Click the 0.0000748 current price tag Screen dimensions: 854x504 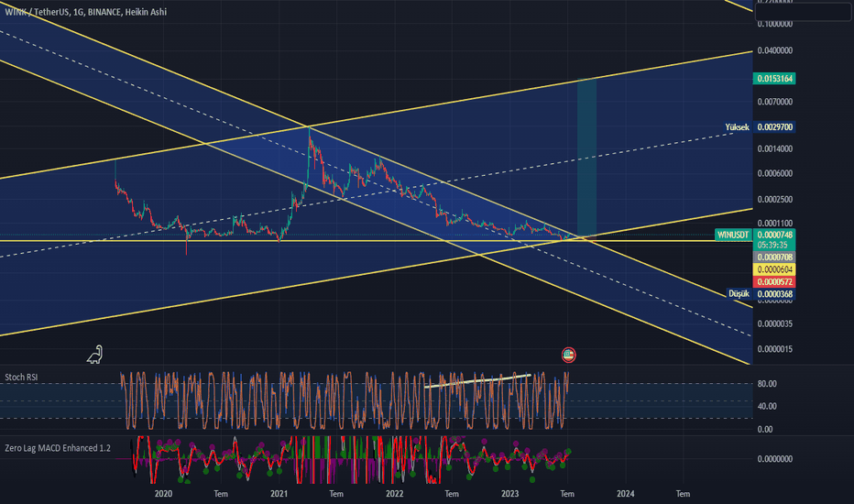[774, 235]
